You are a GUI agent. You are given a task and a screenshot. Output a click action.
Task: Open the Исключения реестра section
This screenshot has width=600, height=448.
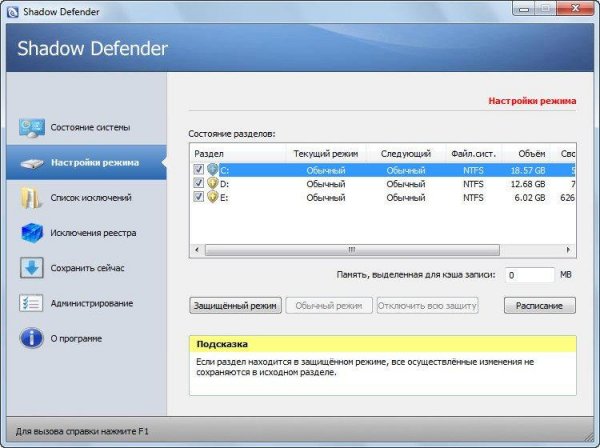(x=86, y=233)
